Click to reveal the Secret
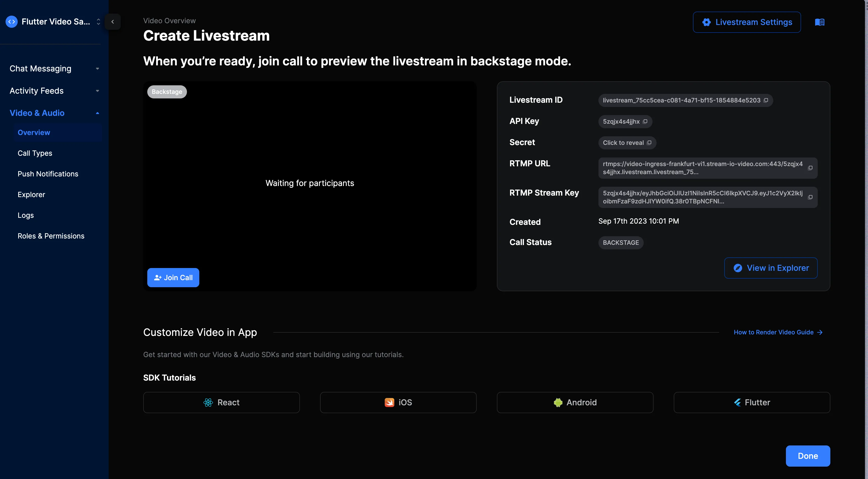 623,143
